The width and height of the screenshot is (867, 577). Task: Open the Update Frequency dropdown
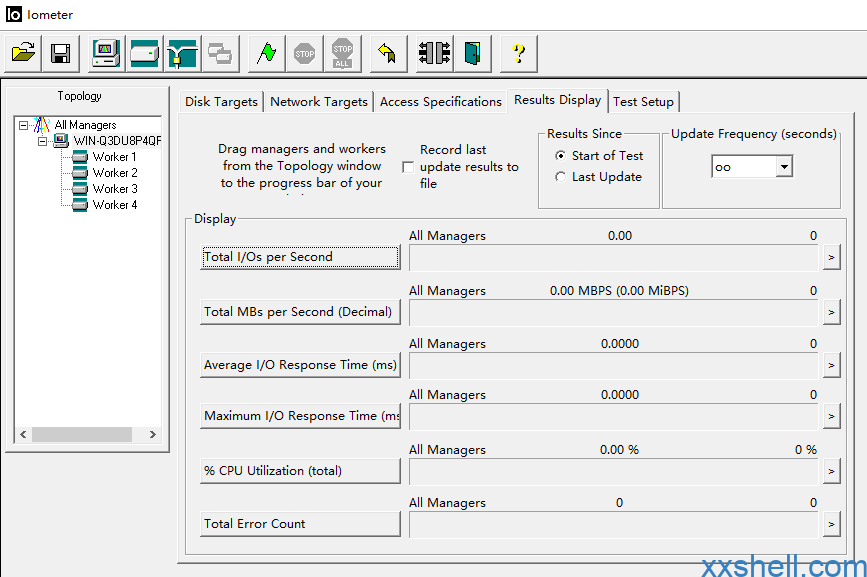tap(784, 166)
